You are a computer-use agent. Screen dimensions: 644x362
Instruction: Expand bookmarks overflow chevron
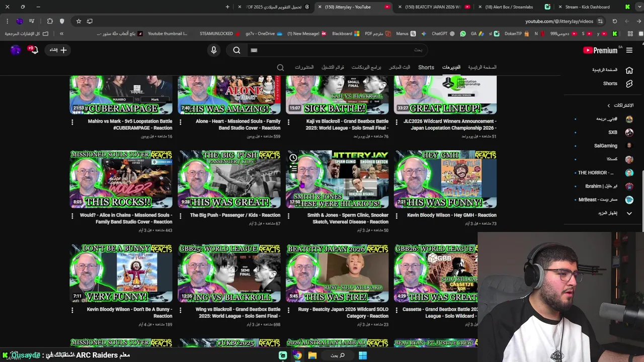pyautogui.click(x=61, y=34)
